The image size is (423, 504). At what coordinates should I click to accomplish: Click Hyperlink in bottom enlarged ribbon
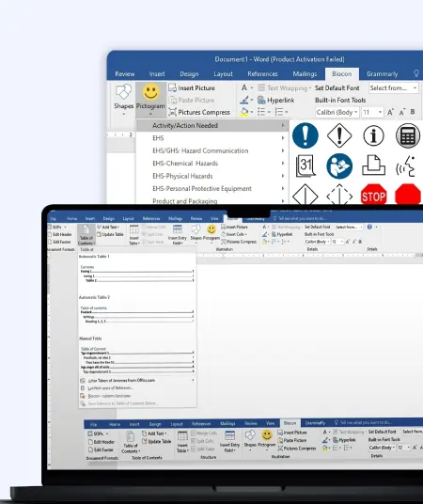click(x=344, y=440)
